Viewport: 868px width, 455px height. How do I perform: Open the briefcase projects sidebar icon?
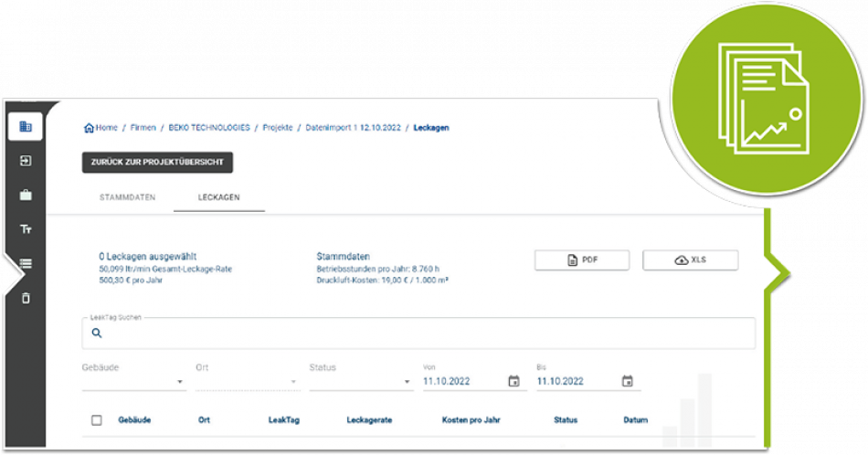26,195
